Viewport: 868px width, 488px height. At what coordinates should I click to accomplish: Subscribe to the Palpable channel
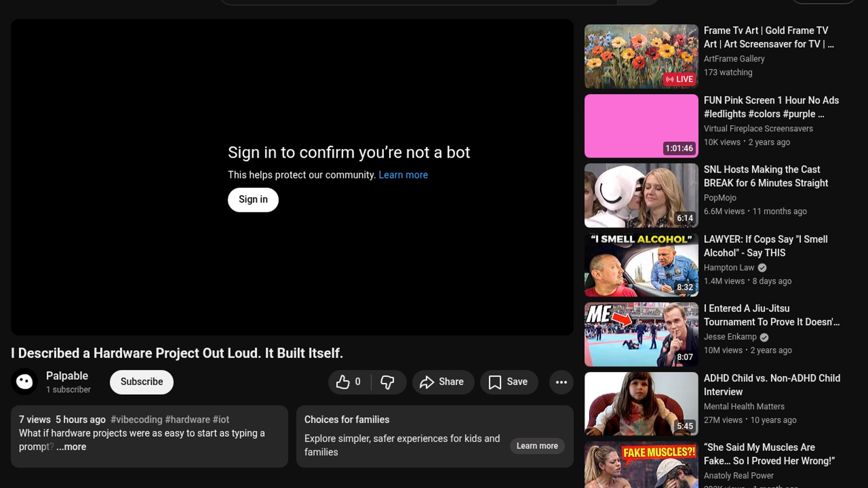point(142,382)
